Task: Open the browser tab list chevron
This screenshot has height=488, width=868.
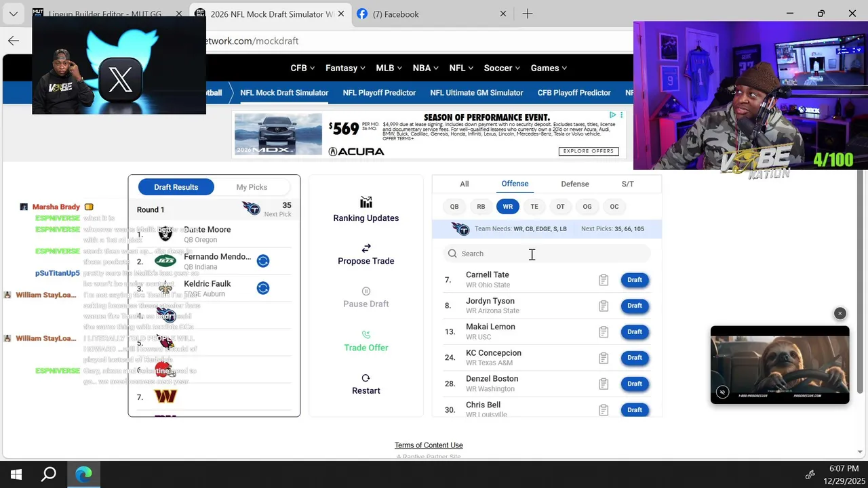Action: pyautogui.click(x=14, y=14)
